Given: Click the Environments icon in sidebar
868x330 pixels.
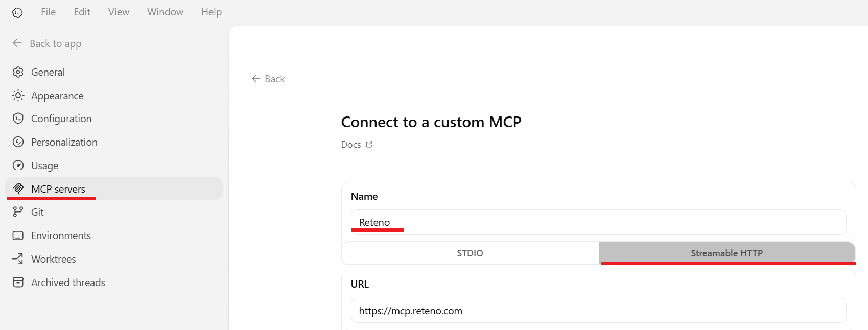Looking at the screenshot, I should pyautogui.click(x=18, y=235).
